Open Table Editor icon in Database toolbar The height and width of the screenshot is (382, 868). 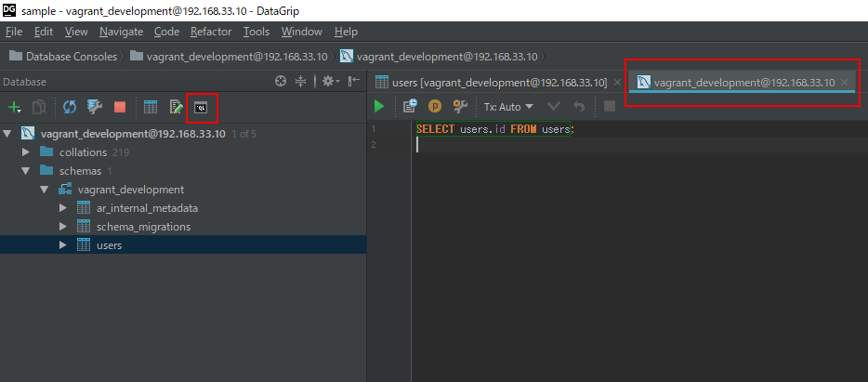[151, 107]
